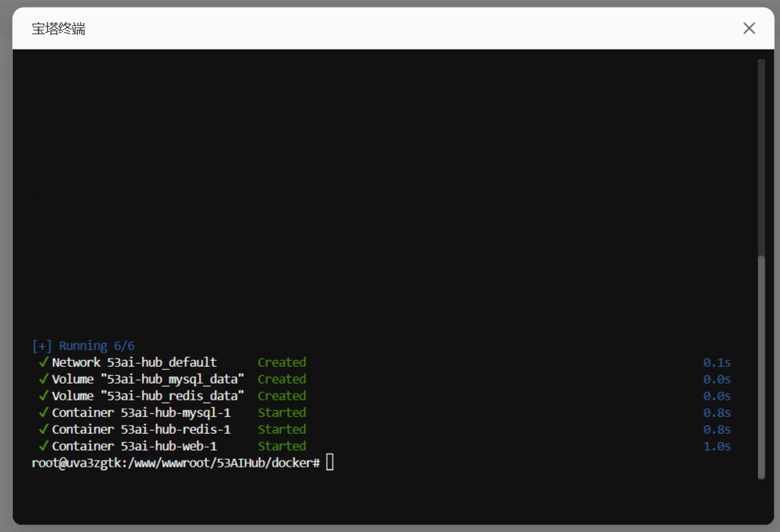This screenshot has width=780, height=532.
Task: Click the '[+] Running 6/6' line
Action: pyautogui.click(x=83, y=346)
